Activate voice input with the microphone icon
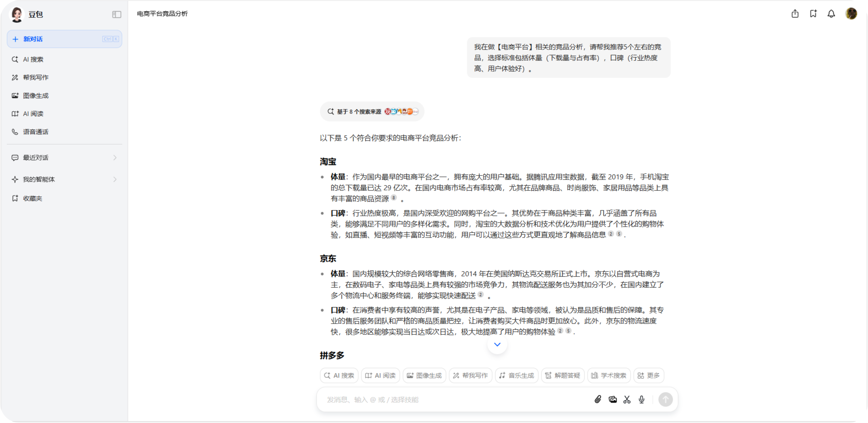The height and width of the screenshot is (423, 868). 641,399
